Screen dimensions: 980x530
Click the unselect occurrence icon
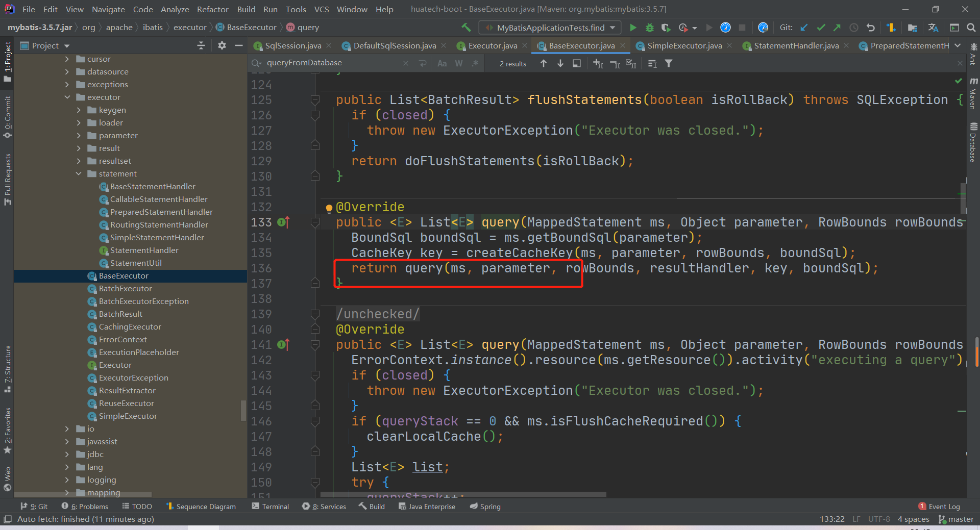(615, 63)
